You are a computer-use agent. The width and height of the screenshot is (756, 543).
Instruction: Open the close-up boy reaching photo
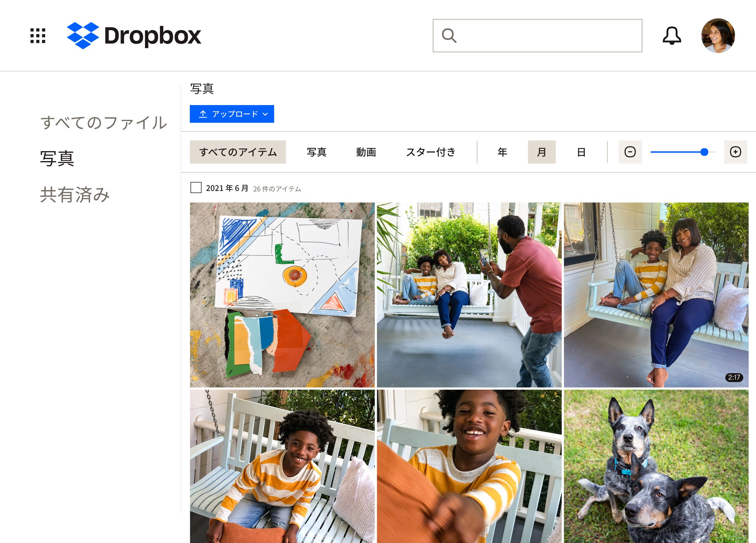[469, 466]
